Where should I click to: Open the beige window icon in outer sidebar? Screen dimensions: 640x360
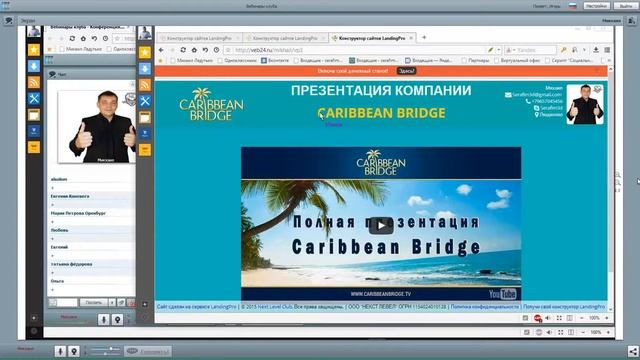34,115
